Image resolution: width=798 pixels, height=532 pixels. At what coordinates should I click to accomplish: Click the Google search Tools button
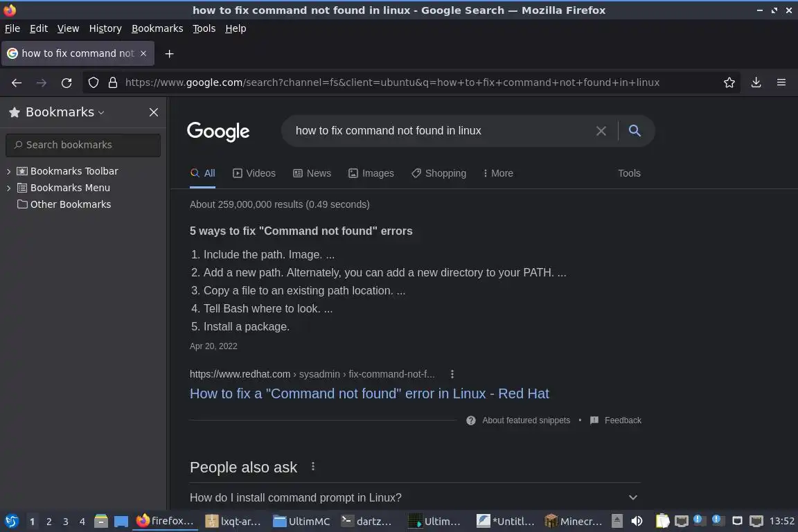(x=629, y=173)
